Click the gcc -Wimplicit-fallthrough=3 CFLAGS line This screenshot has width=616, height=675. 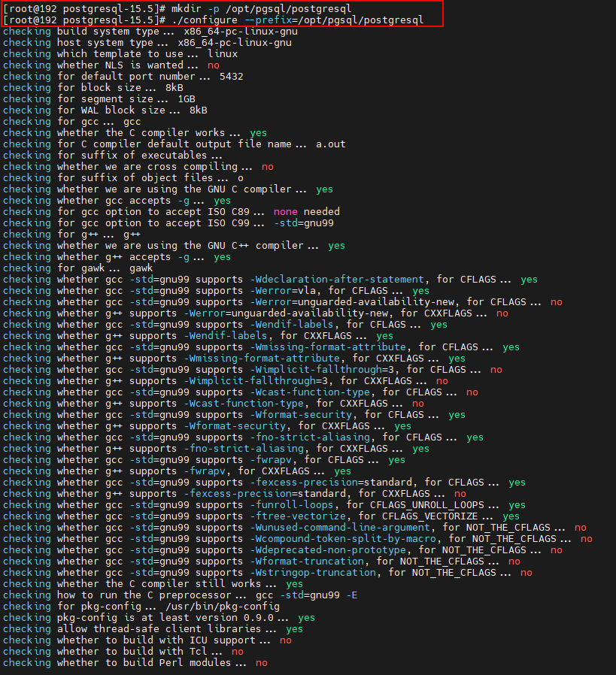click(x=253, y=369)
